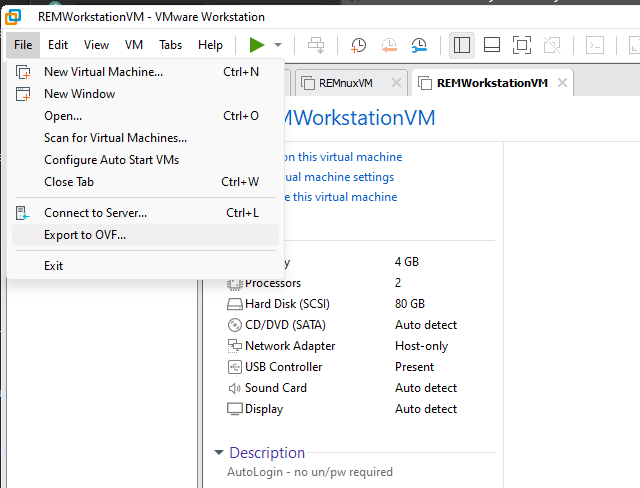Image resolution: width=640 pixels, height=488 pixels.
Task: Select Connect to Server menu item
Action: [95, 213]
